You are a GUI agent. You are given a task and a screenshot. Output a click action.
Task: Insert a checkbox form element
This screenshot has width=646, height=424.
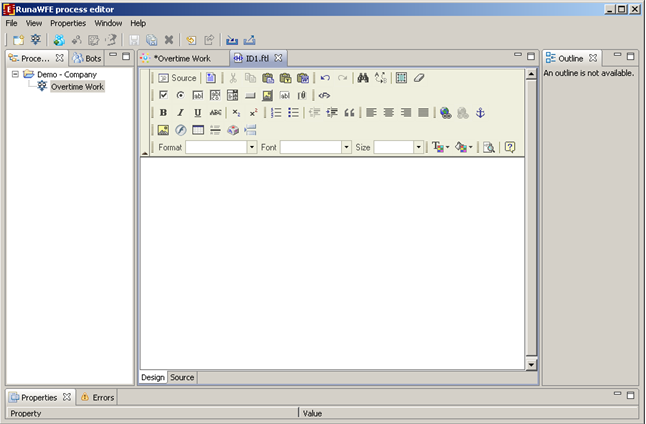[163, 95]
